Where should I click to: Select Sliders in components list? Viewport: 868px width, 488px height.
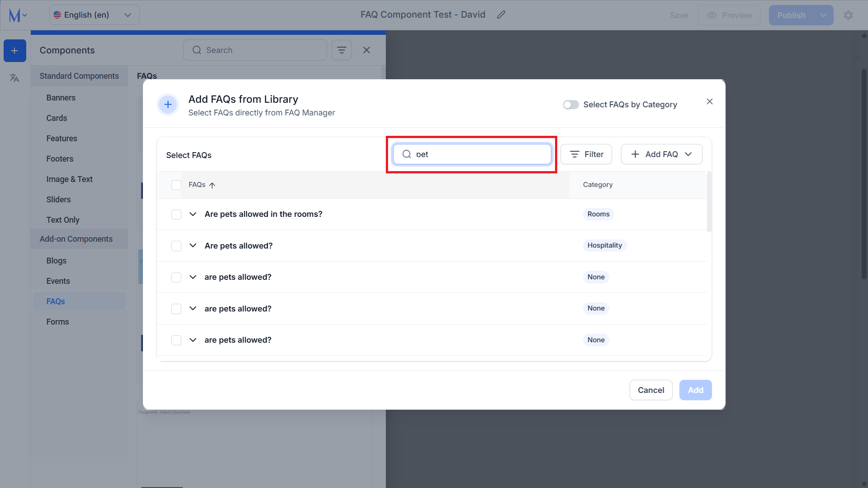58,200
